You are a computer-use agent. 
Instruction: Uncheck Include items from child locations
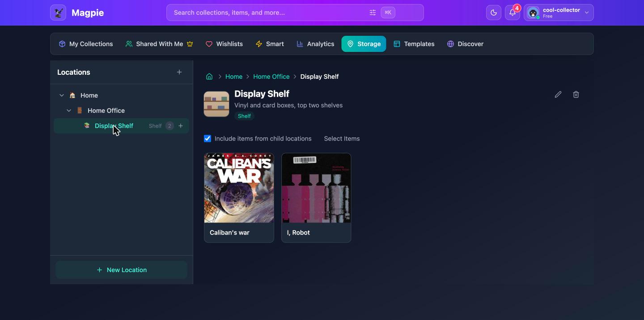[x=208, y=139]
